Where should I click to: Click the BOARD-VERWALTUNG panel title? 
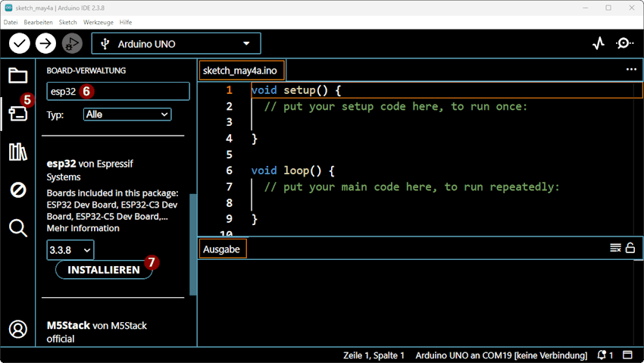[x=86, y=70]
